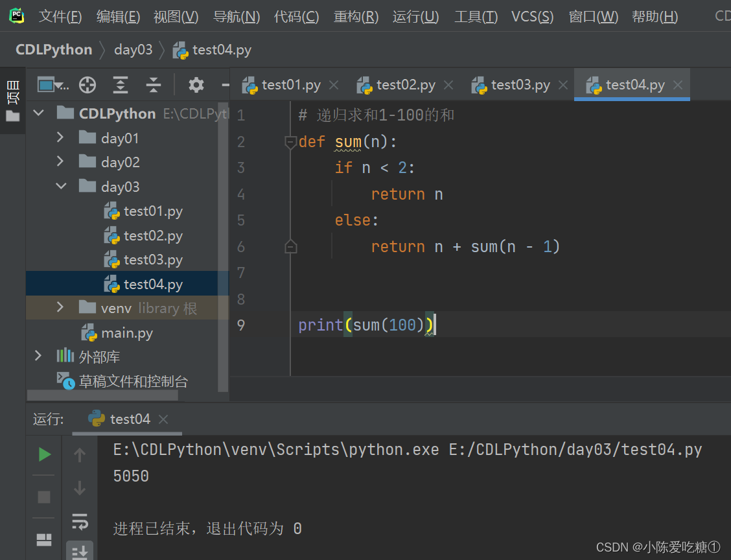Expand the day01 folder

(x=60, y=137)
